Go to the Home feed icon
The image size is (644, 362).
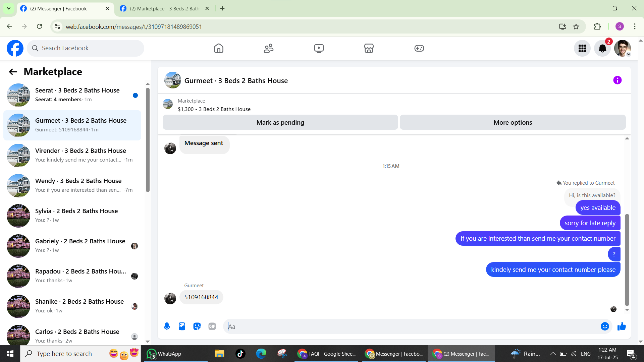coord(218,48)
